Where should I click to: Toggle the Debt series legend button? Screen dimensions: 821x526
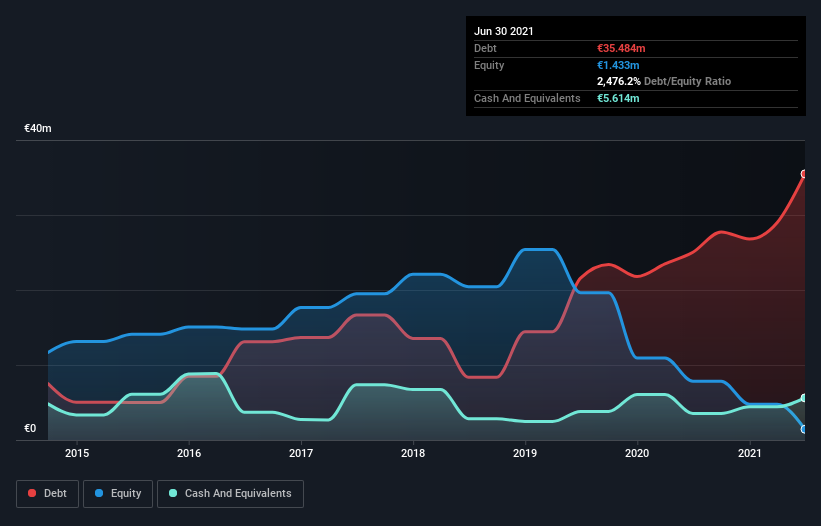click(x=48, y=494)
